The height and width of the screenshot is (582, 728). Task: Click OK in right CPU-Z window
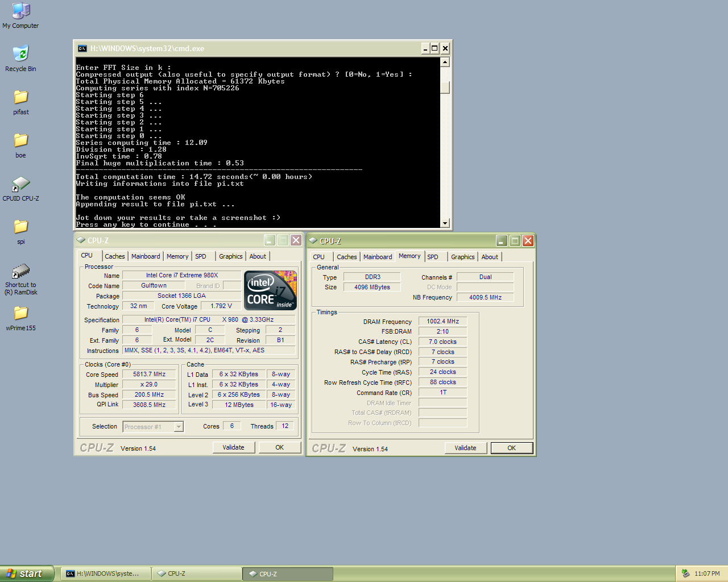point(512,448)
